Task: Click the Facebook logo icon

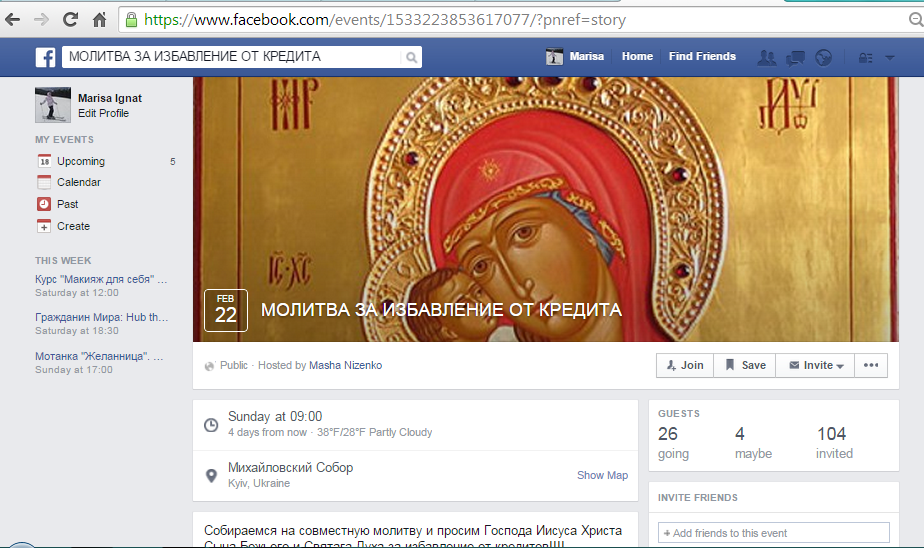Action: (45, 57)
